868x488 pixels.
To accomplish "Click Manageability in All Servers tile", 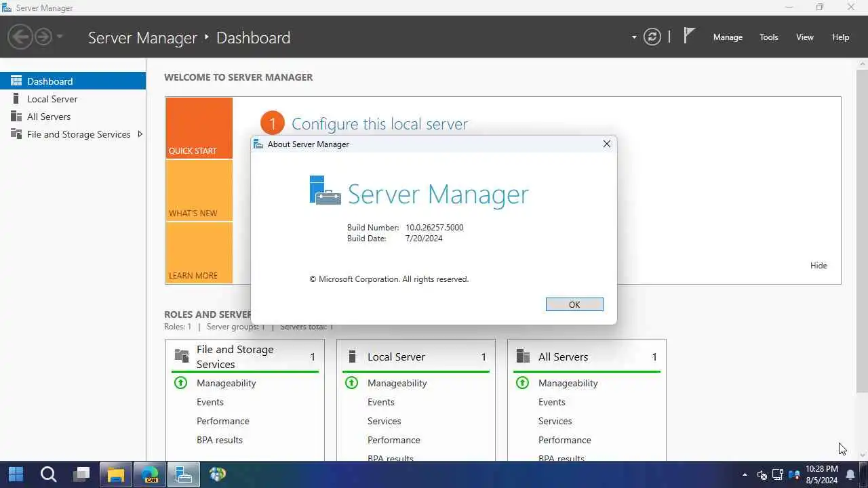I will point(568,383).
